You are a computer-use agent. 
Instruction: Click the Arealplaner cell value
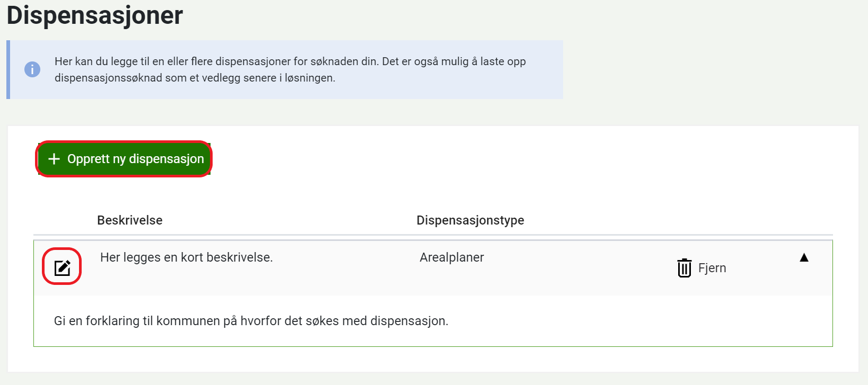click(452, 257)
